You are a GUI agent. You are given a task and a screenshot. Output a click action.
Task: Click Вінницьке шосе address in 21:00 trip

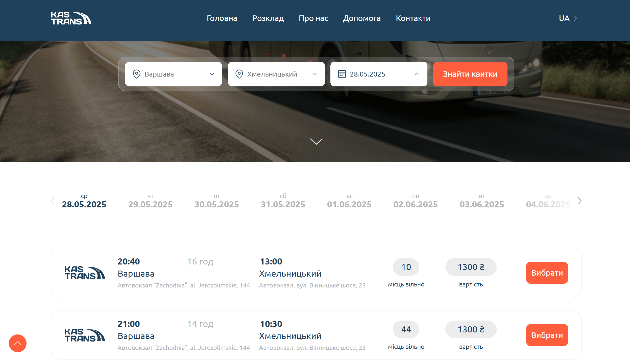click(x=312, y=348)
